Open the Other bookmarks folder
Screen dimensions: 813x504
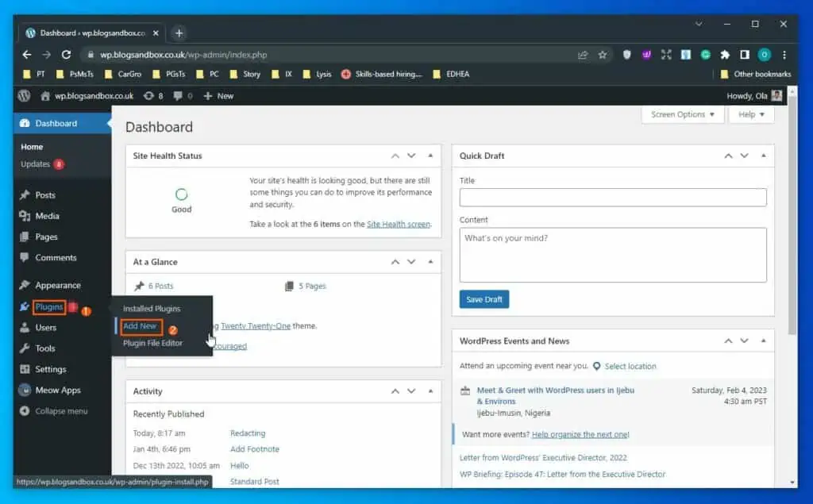click(x=756, y=74)
